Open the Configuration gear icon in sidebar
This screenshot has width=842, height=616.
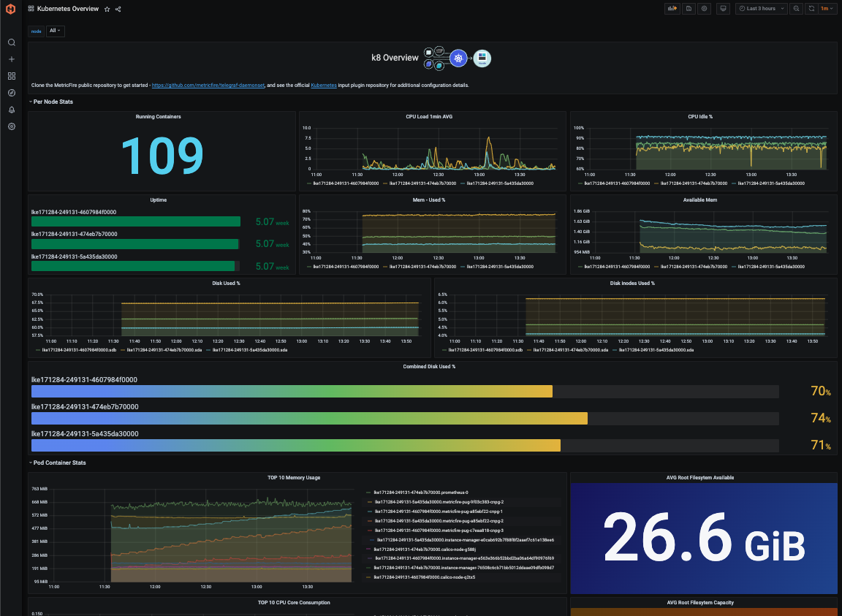(11, 126)
